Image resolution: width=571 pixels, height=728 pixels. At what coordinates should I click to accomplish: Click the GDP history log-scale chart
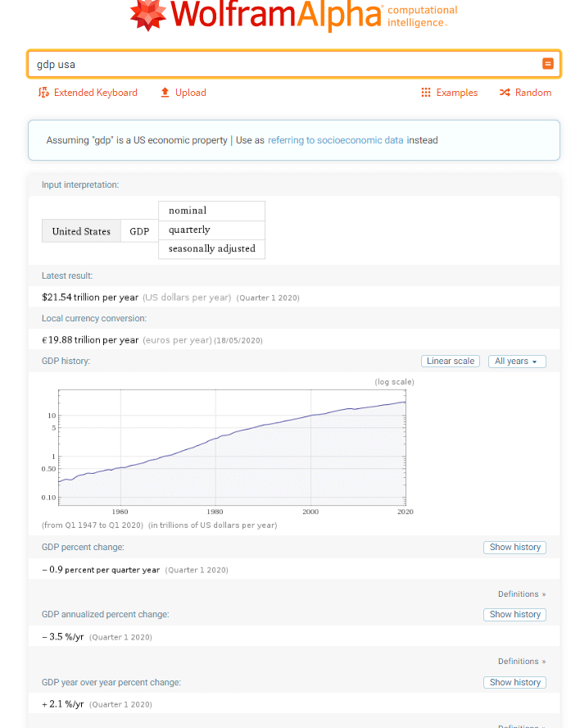coord(232,448)
